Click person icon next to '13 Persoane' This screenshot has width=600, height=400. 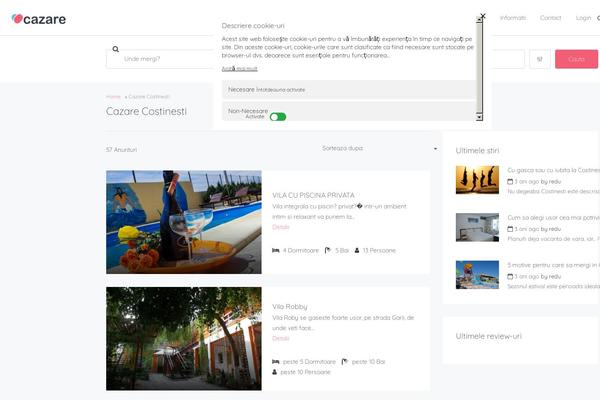click(357, 250)
